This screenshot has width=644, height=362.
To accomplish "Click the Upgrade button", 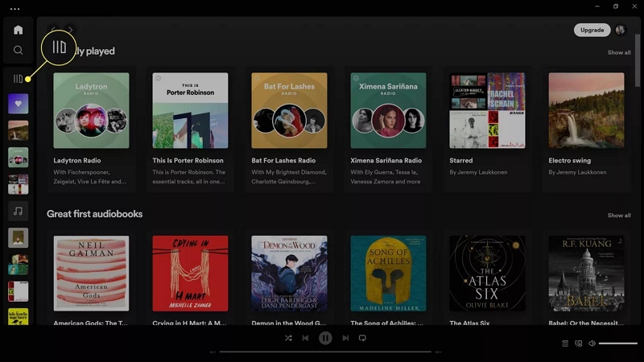I will tap(592, 30).
